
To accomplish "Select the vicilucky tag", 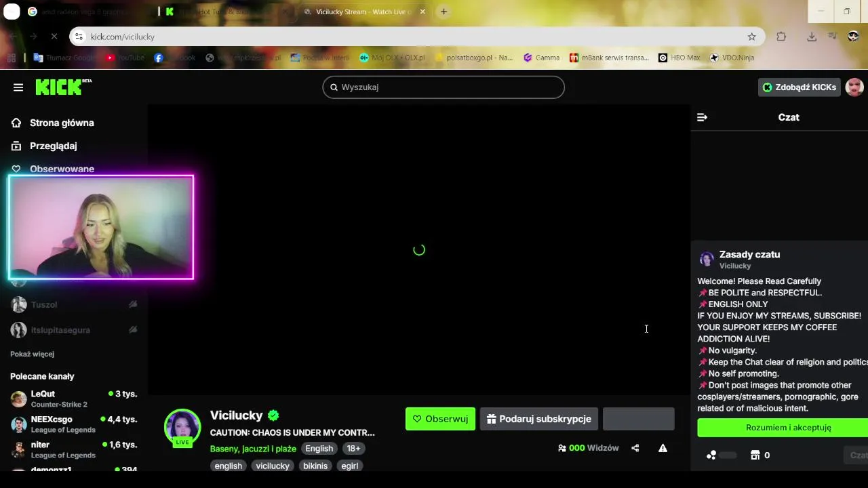I will 273,466.
